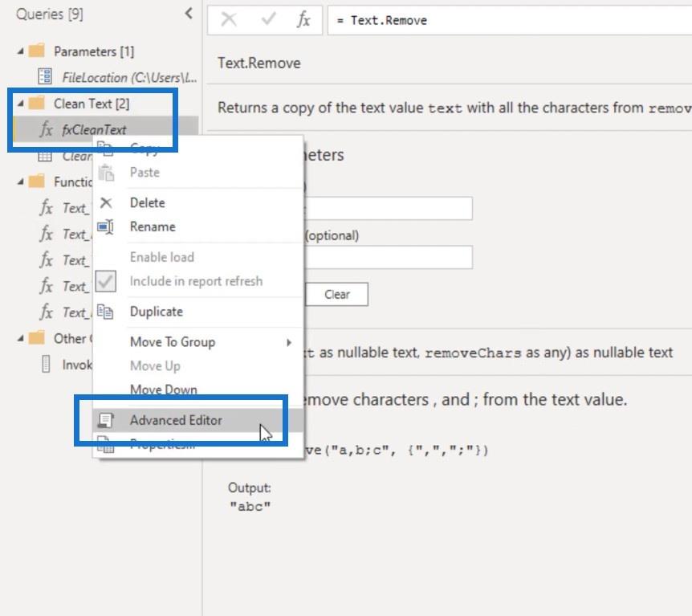This screenshot has width=692, height=616.
Task: Toggle Include in report refresh checkbox
Action: point(106,281)
